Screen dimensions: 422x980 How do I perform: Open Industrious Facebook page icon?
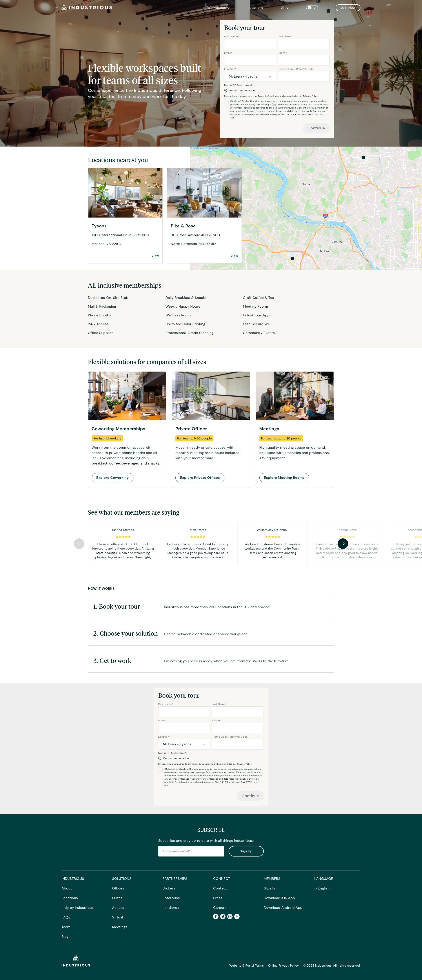(x=216, y=916)
